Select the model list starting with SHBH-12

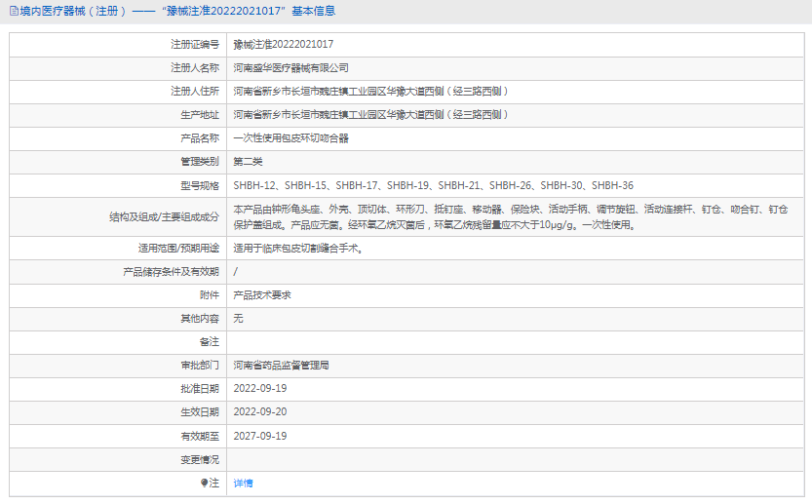[x=434, y=185]
